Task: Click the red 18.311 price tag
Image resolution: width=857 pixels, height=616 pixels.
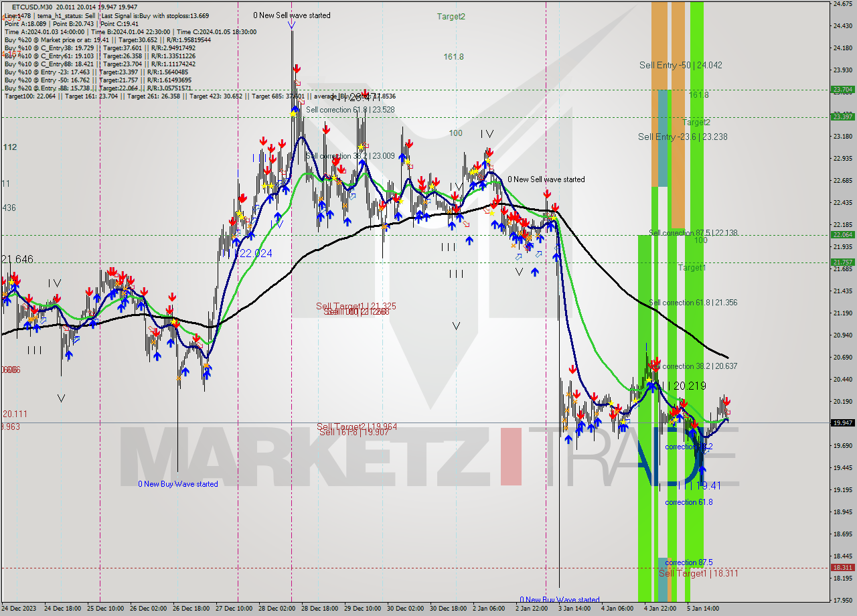Action: coord(842,567)
